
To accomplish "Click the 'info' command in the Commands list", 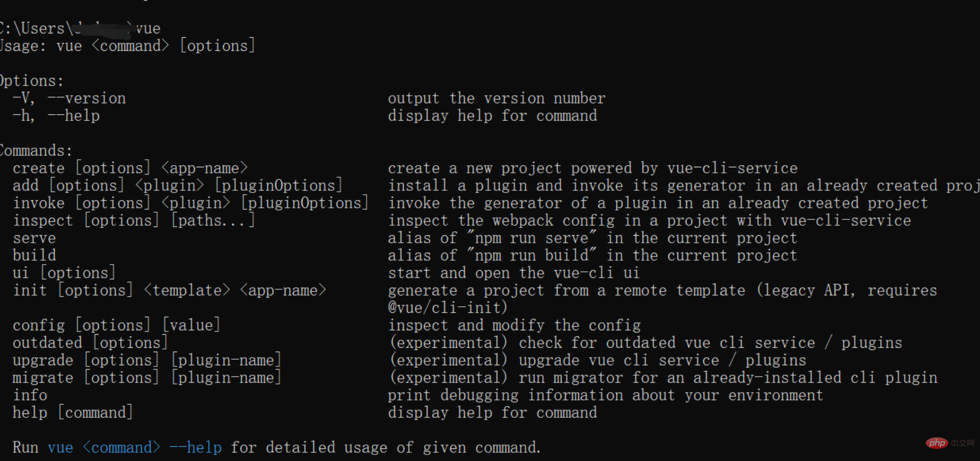I will click(30, 395).
